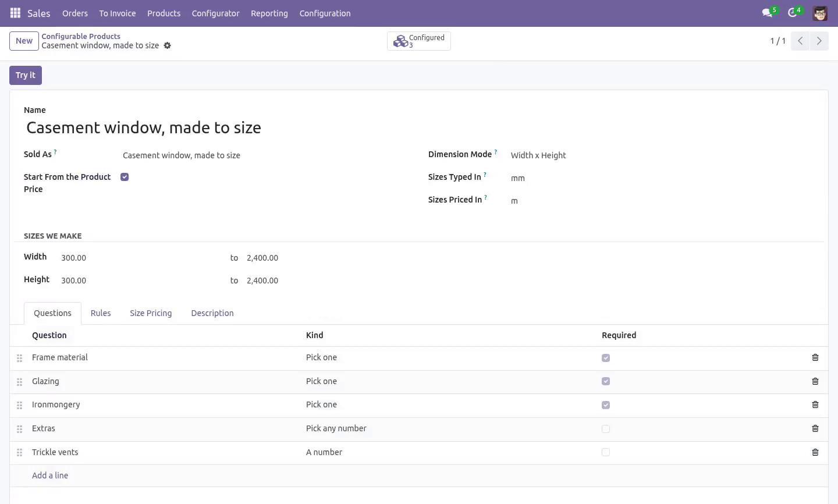Switch to the Size Pricing tab
The height and width of the screenshot is (504, 838).
coord(151,313)
